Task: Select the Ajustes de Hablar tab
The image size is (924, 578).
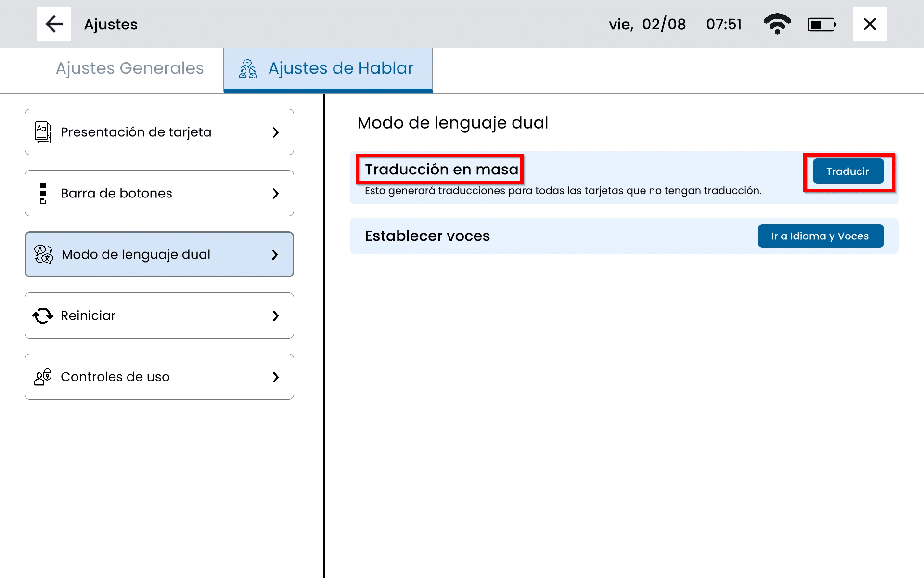Action: point(340,68)
